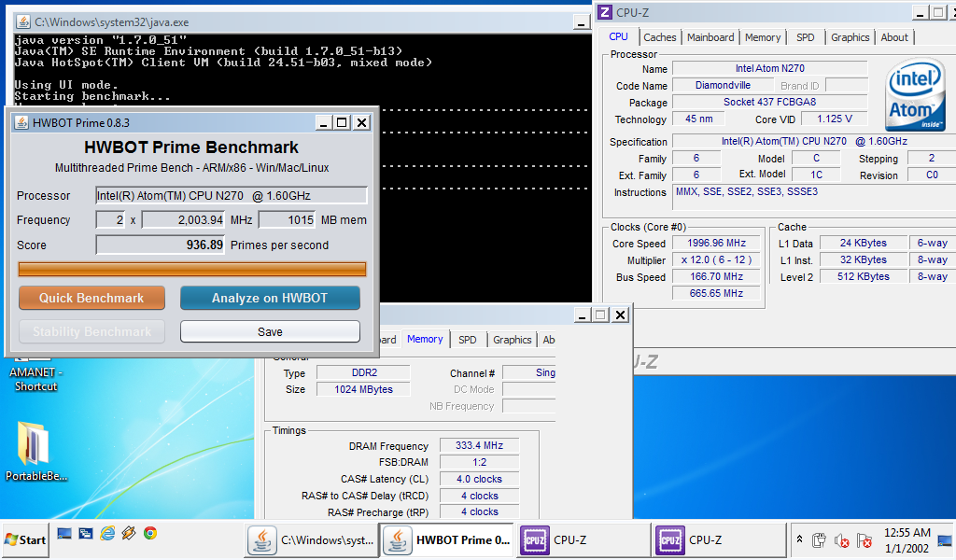The image size is (956, 560).
Task: Open the Start menu
Action: coord(25,539)
